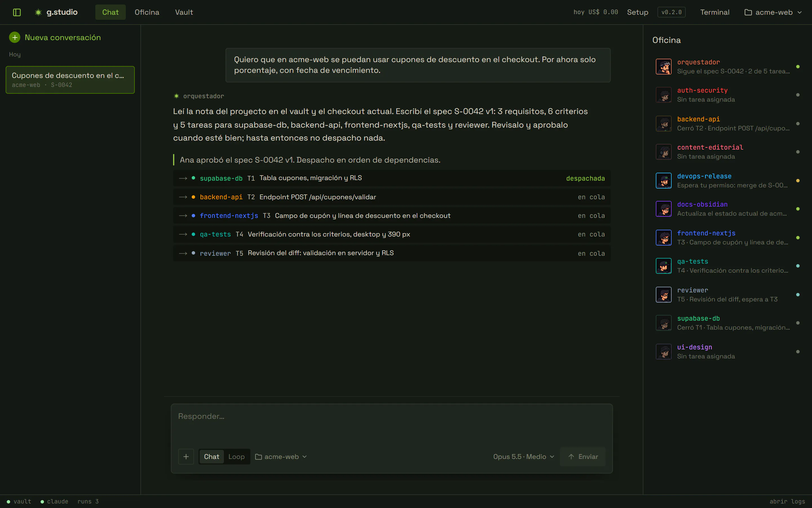Toggle the sidebar panel icon
This screenshot has height=508, width=812.
pos(17,12)
